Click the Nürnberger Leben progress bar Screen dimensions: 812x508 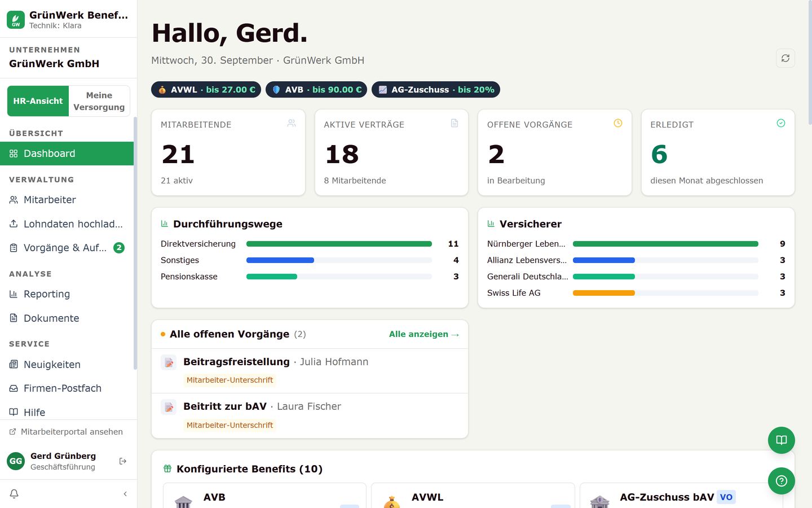[665, 244]
